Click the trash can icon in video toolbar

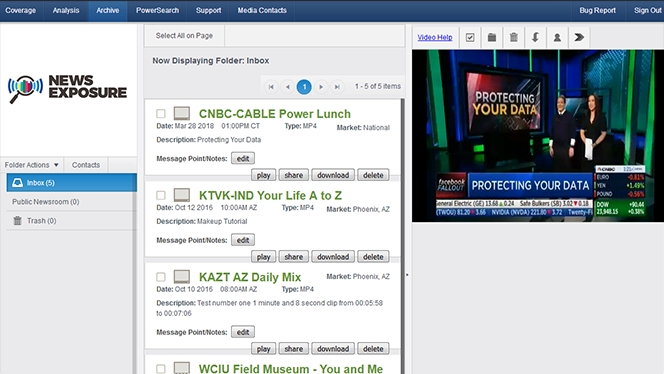(514, 37)
